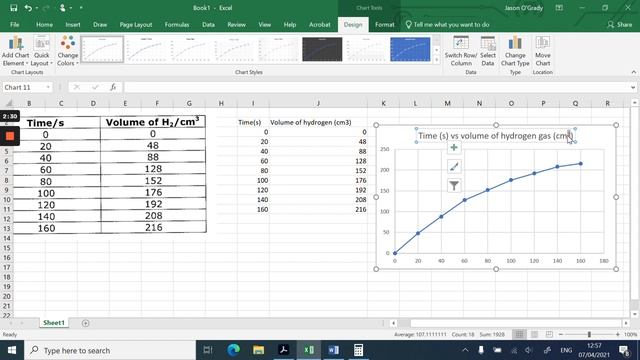This screenshot has height=360, width=640.
Task: Adjust the zoom slider handle
Action: coord(589,334)
